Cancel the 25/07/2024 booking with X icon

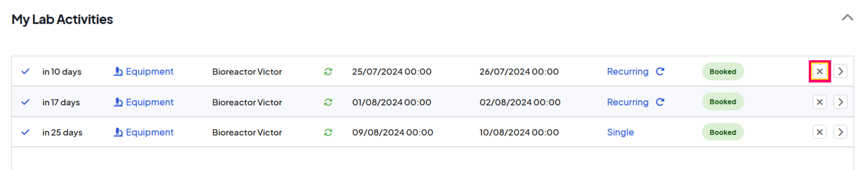point(819,71)
